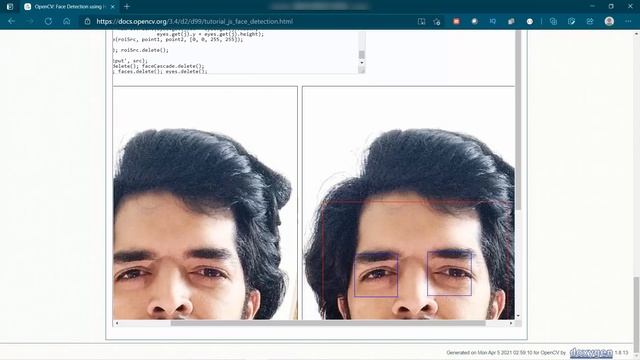Open Edge Settings and more menu
The height and width of the screenshot is (360, 640).
pyautogui.click(x=628, y=21)
